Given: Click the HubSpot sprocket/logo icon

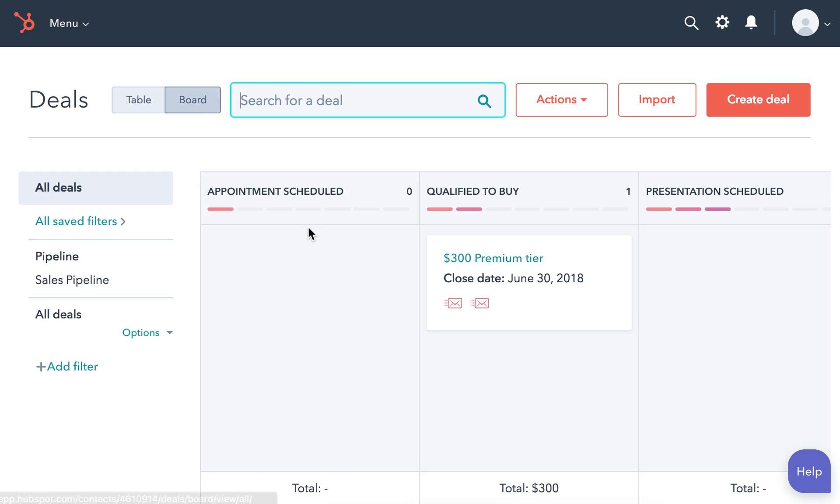Looking at the screenshot, I should point(23,22).
